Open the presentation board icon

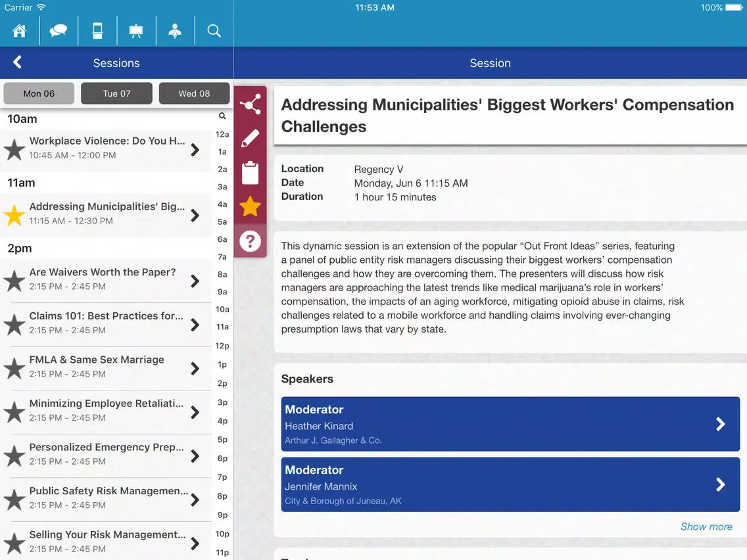coord(135,31)
